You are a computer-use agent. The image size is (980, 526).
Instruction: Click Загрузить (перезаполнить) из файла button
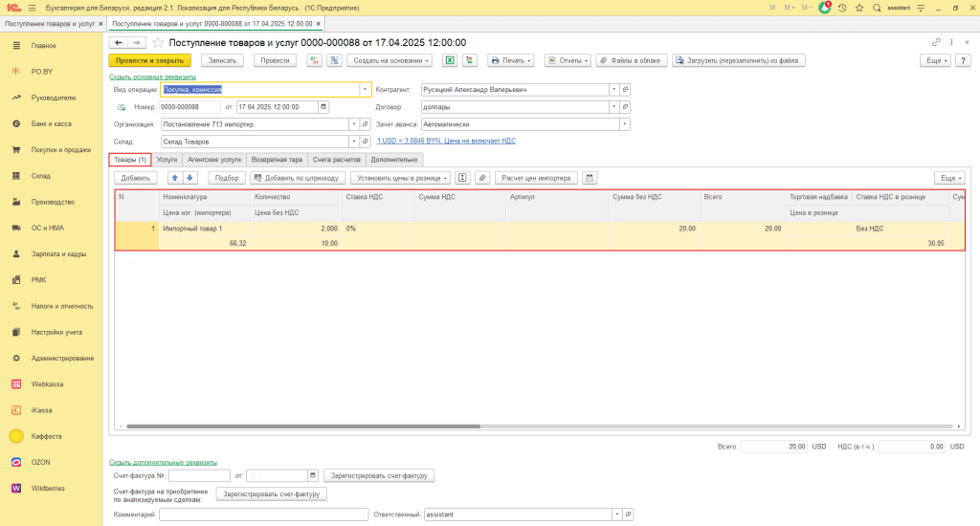click(739, 60)
